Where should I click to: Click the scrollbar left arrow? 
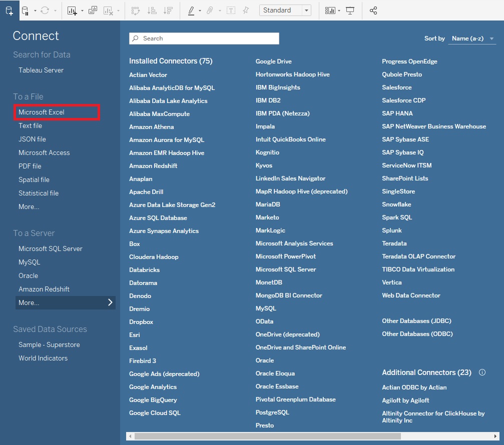click(130, 436)
